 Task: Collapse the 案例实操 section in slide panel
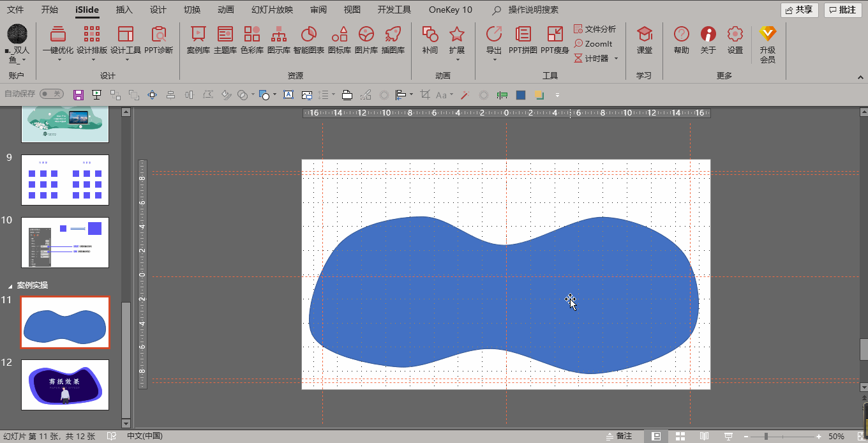10,285
